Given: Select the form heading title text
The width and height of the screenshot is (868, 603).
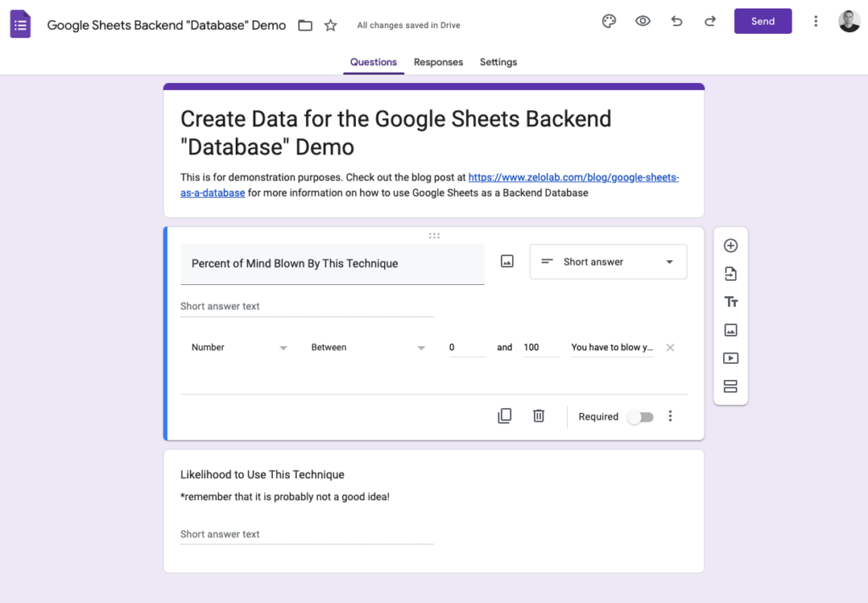Looking at the screenshot, I should pyautogui.click(x=396, y=133).
